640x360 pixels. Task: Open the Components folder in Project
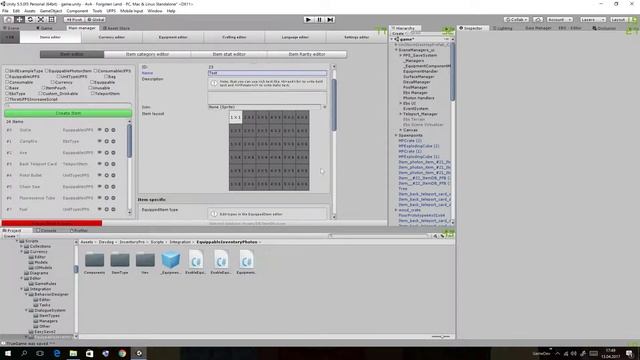pyautogui.click(x=94, y=262)
